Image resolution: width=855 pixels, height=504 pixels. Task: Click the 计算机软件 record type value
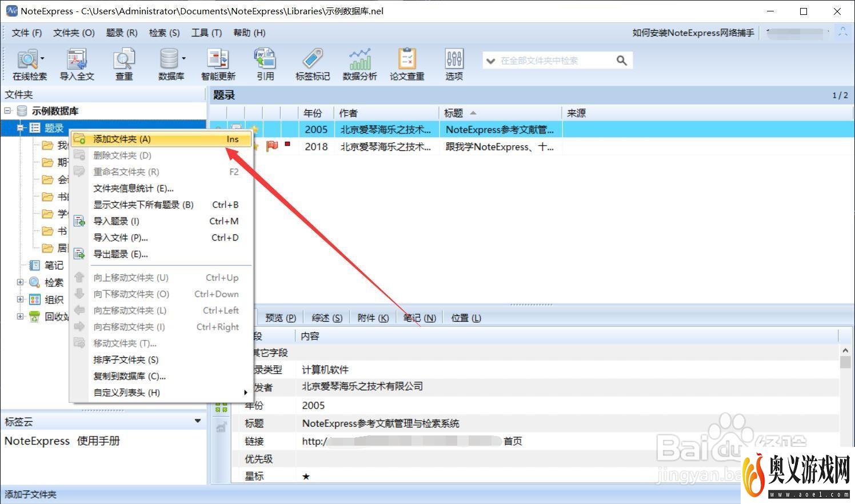[x=325, y=370]
